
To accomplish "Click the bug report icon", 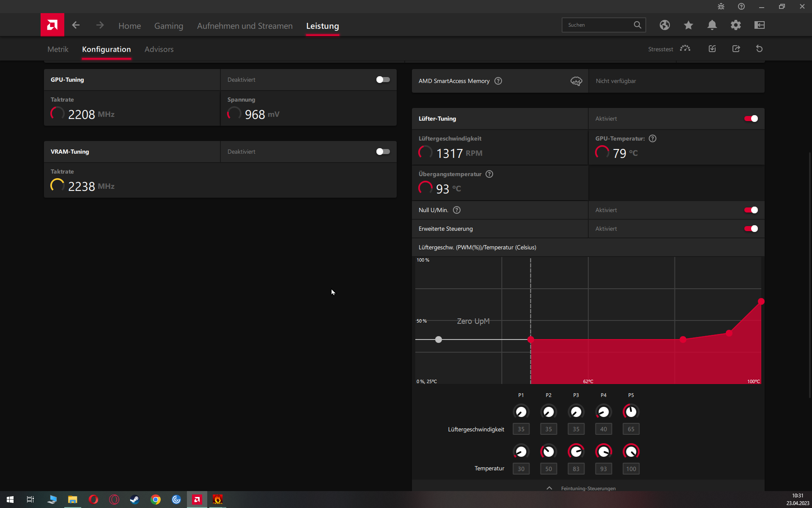I will [721, 6].
